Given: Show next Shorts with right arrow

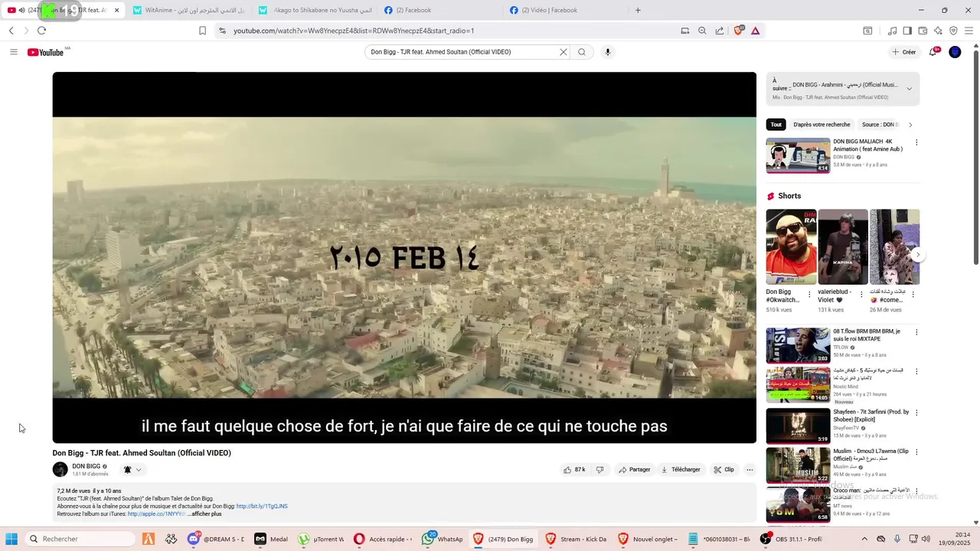Looking at the screenshot, I should (917, 255).
